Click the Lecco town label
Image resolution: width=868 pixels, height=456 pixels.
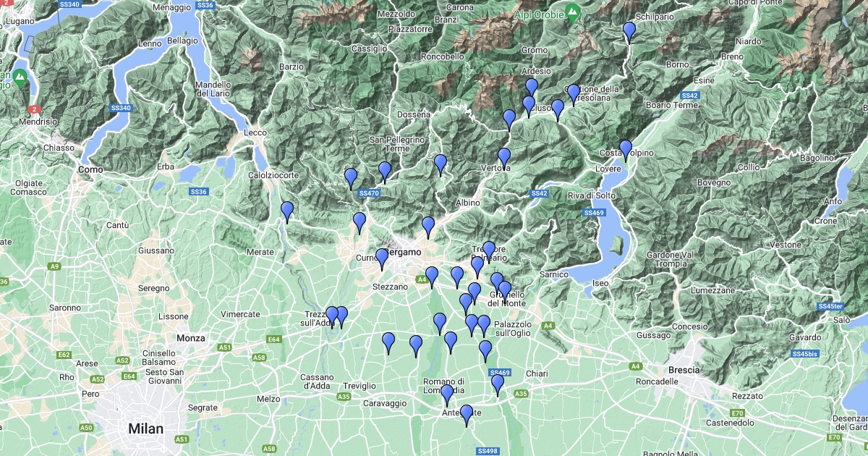coord(255,133)
